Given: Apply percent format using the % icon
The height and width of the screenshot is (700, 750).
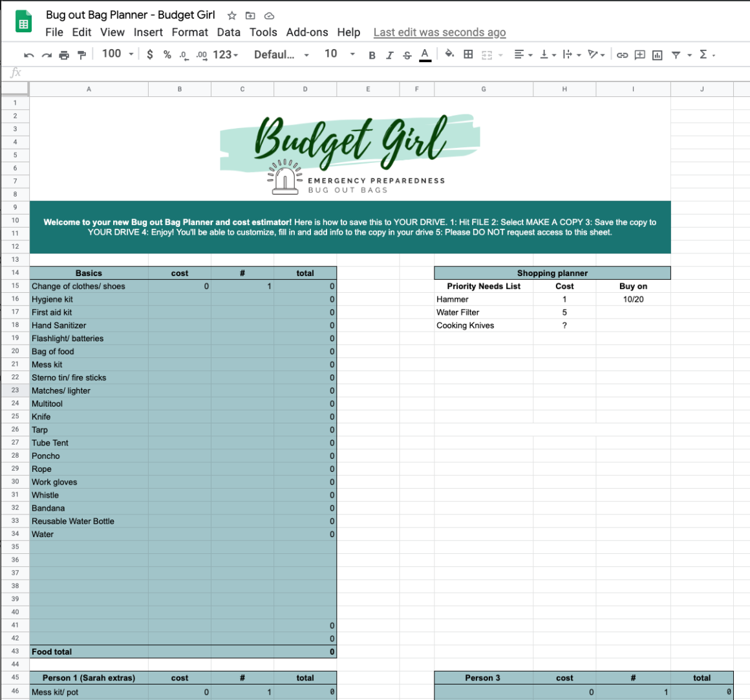Looking at the screenshot, I should coord(167,54).
